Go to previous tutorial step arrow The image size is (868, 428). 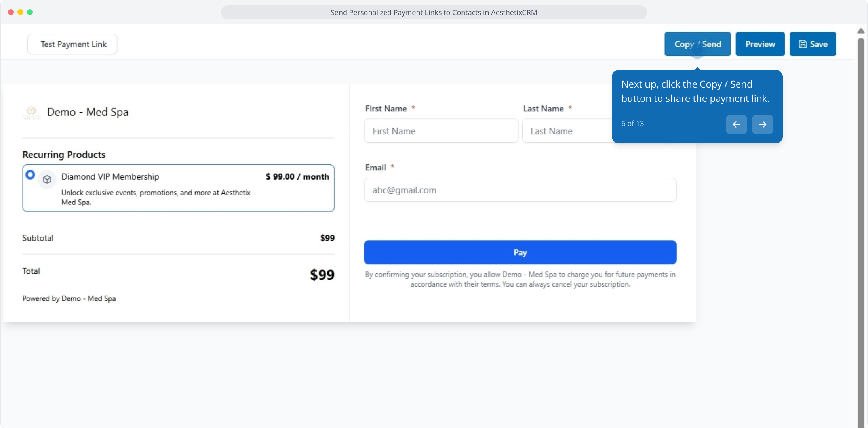coord(736,124)
